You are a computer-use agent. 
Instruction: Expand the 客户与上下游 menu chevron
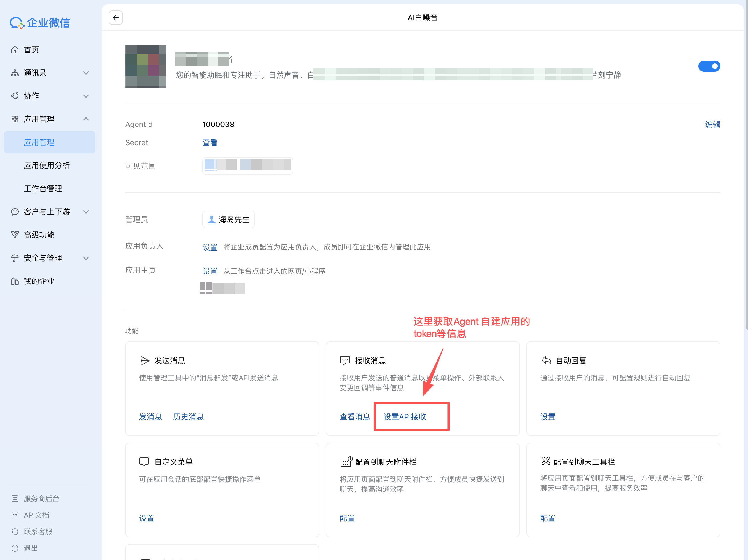click(x=86, y=212)
